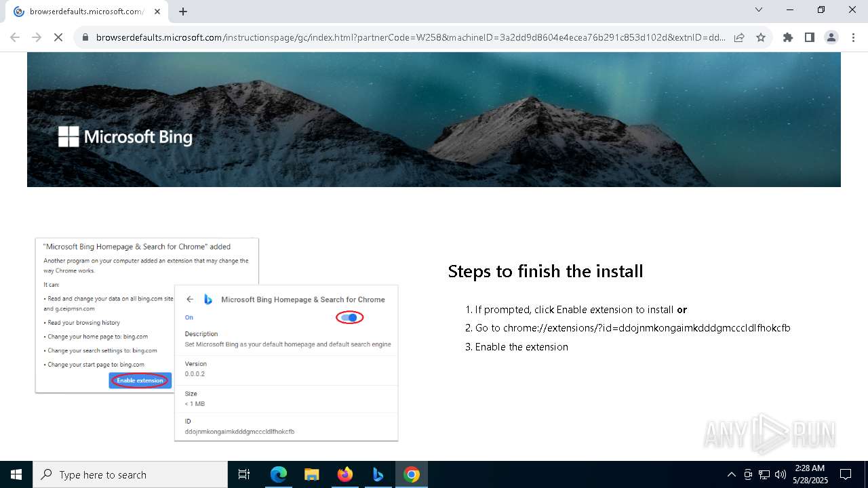
Task: Restore down the Chrome window
Action: click(x=821, y=9)
